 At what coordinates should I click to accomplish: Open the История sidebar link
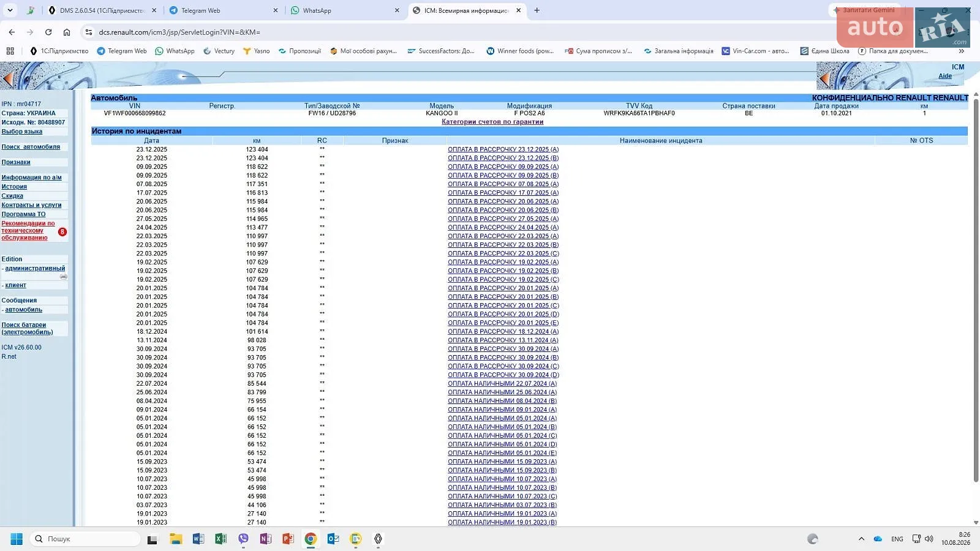point(14,187)
